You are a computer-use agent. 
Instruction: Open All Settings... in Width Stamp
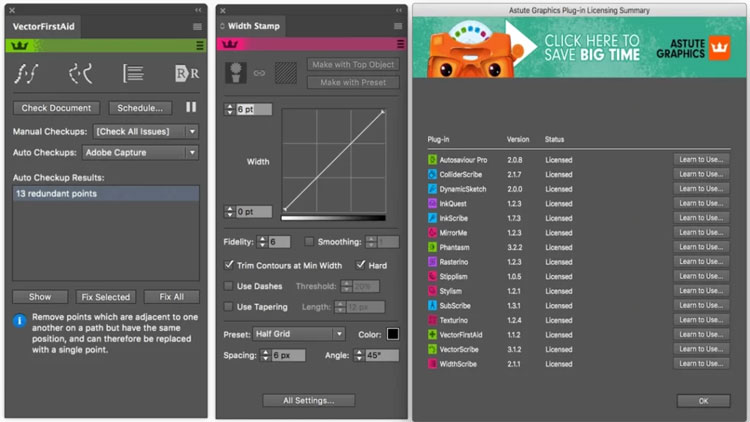coord(309,400)
